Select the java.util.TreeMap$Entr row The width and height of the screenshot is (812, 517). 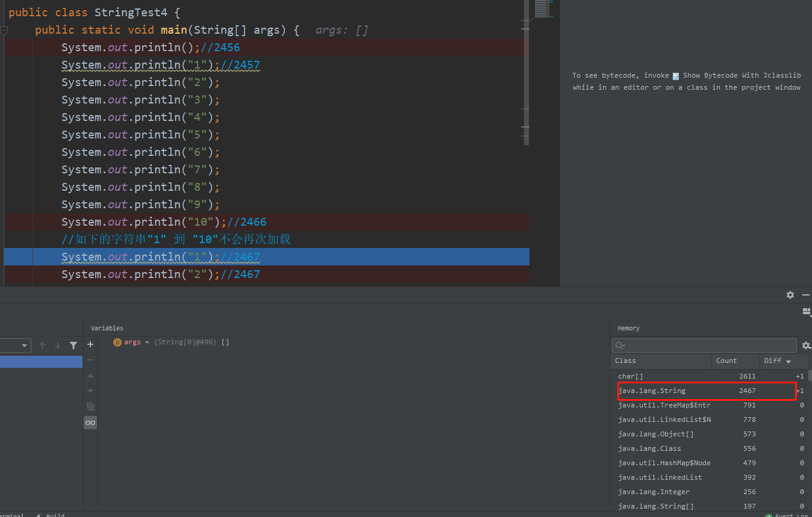(x=709, y=405)
